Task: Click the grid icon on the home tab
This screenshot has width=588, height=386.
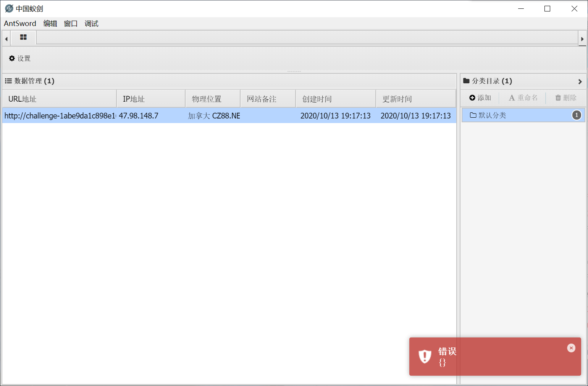Action: [x=23, y=37]
